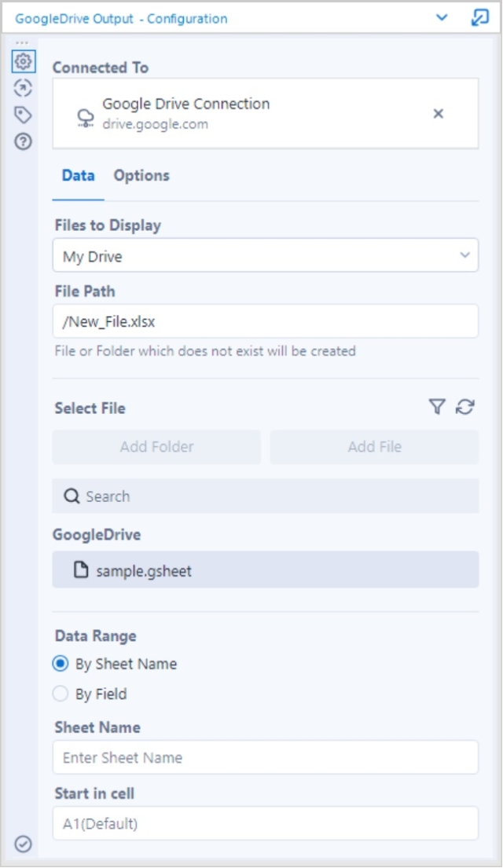The height and width of the screenshot is (868, 503).
Task: Click the Add Folder button
Action: tap(156, 447)
